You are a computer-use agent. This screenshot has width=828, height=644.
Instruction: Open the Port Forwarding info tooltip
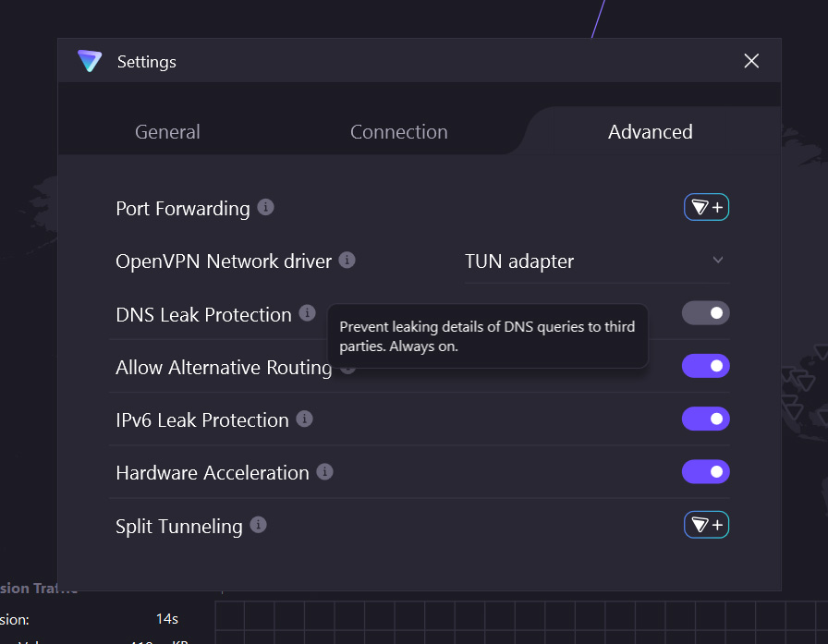(x=266, y=207)
